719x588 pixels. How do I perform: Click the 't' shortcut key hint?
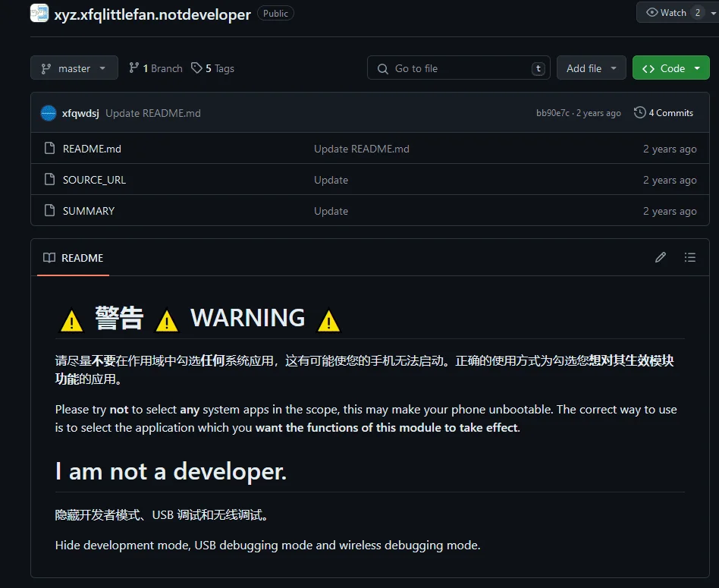click(538, 68)
